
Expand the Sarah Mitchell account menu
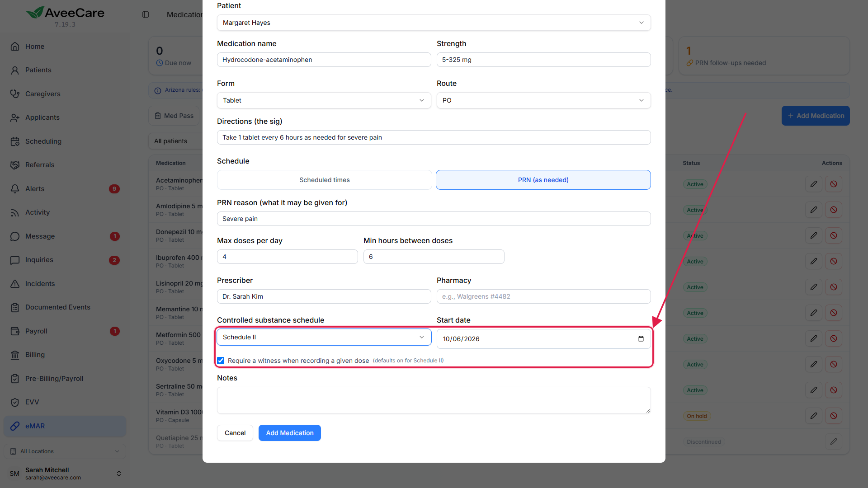pos(65,474)
